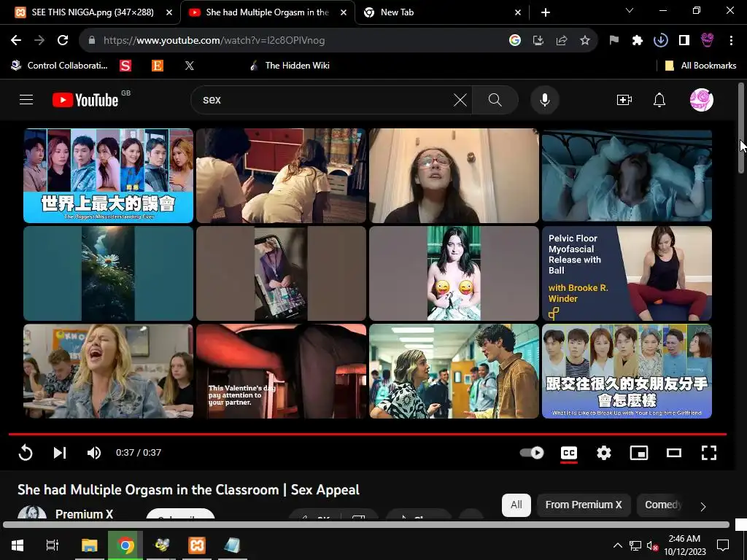Viewport: 747px width, 560px height.
Task: Select the From Premium X chip
Action: [x=584, y=505]
